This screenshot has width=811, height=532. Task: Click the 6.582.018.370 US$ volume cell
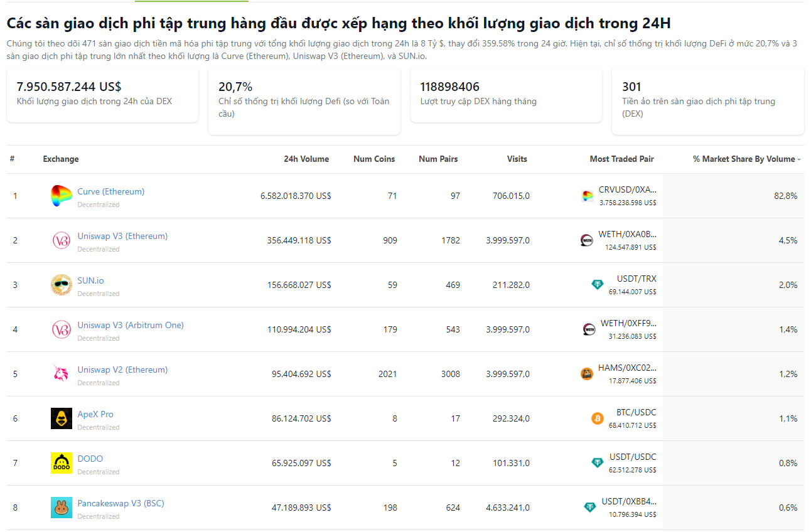click(296, 196)
